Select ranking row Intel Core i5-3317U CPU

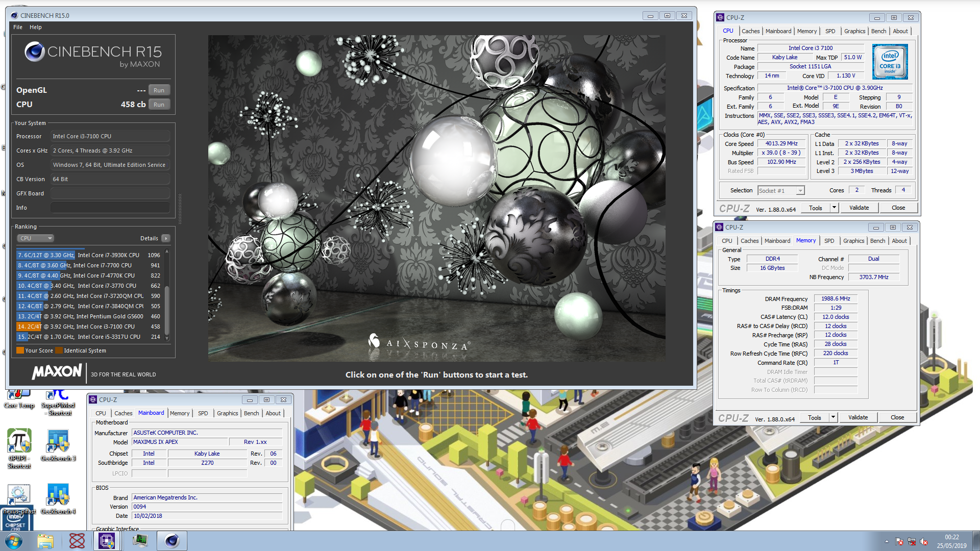(x=89, y=337)
